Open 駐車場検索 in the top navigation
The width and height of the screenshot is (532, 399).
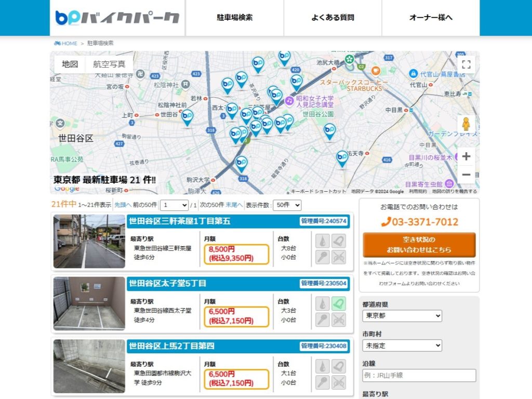coord(235,18)
